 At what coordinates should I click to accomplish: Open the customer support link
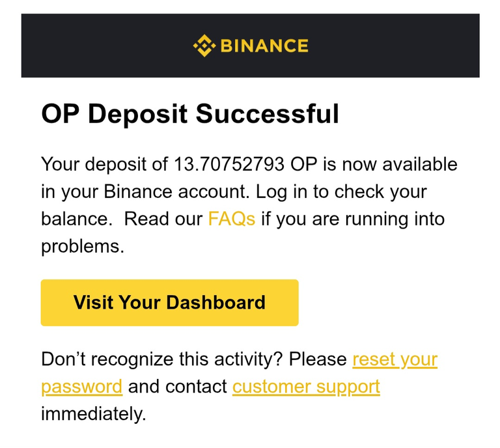point(306,387)
